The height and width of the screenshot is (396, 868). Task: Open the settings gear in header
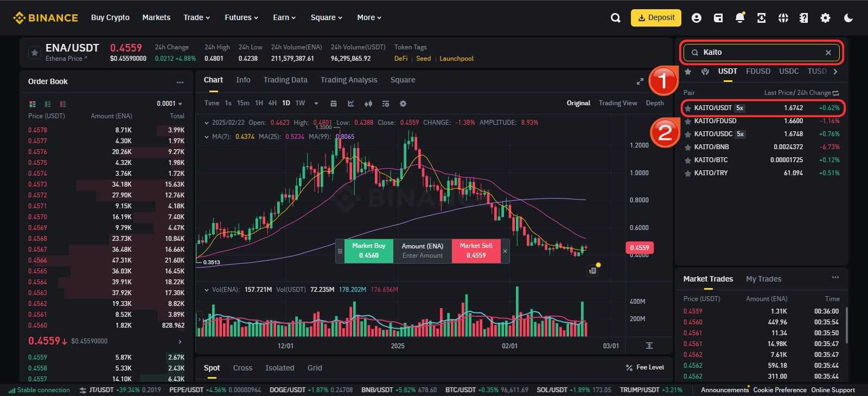[x=825, y=18]
